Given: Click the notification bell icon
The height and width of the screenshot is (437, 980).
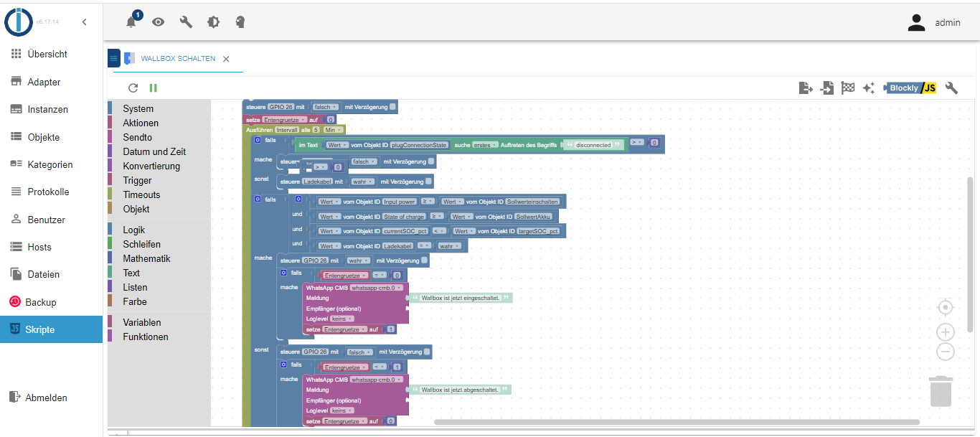Looking at the screenshot, I should click(131, 22).
